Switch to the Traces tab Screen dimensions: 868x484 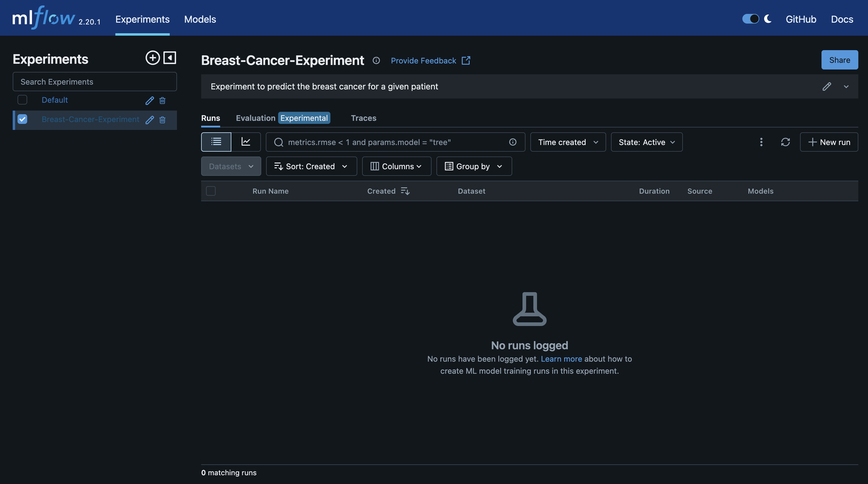click(x=363, y=118)
